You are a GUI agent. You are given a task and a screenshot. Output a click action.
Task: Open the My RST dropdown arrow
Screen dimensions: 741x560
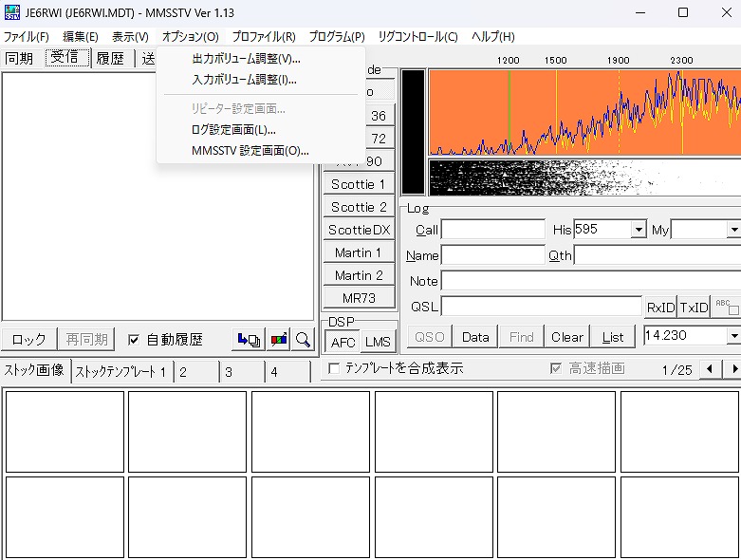(x=733, y=230)
